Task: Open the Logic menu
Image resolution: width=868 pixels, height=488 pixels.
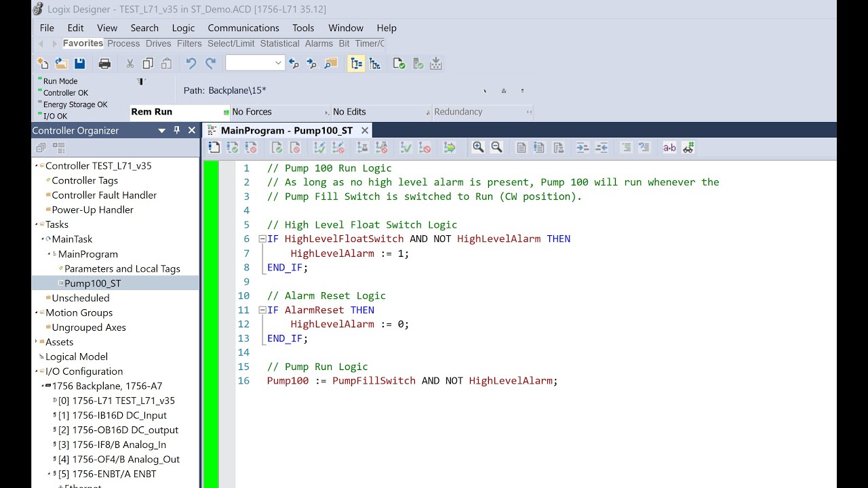Action: (x=183, y=28)
